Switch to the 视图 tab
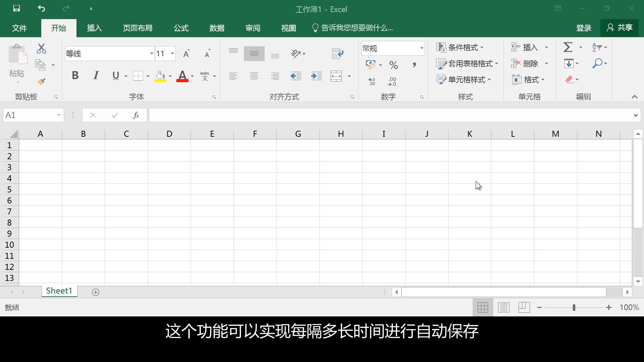 pyautogui.click(x=288, y=28)
